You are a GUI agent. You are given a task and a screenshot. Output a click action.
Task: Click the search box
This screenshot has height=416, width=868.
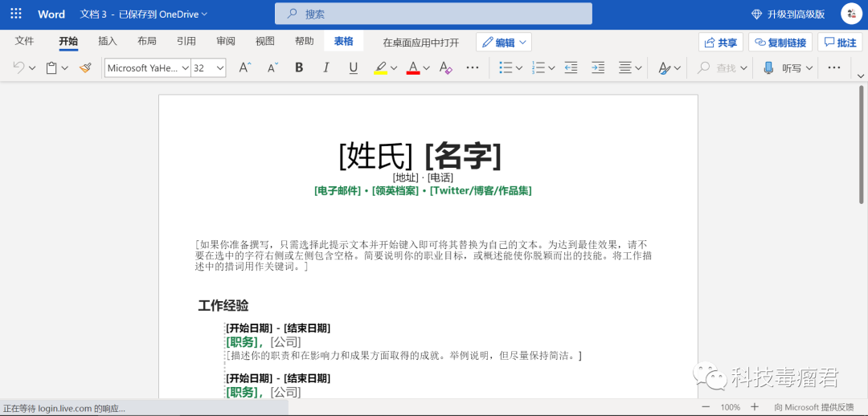433,14
